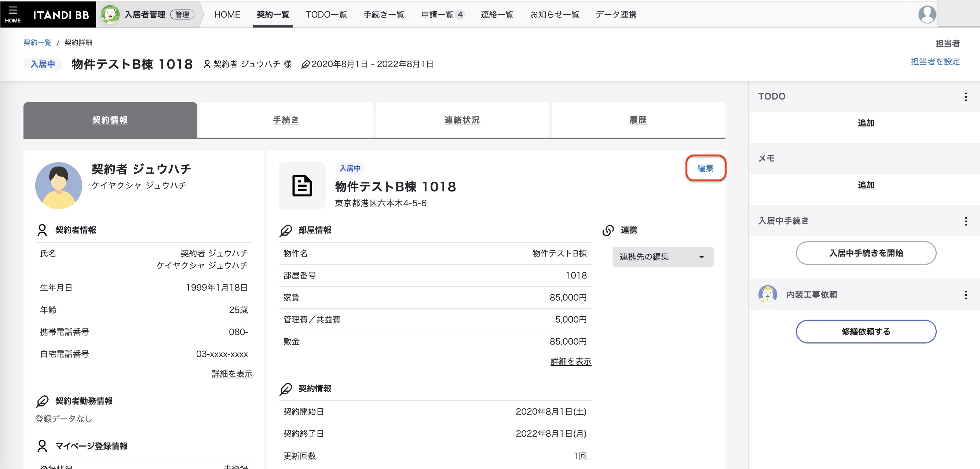Screen dimensions: 980x469
Task: Click the 管理 badge next to 入居者管理
Action: click(182, 14)
